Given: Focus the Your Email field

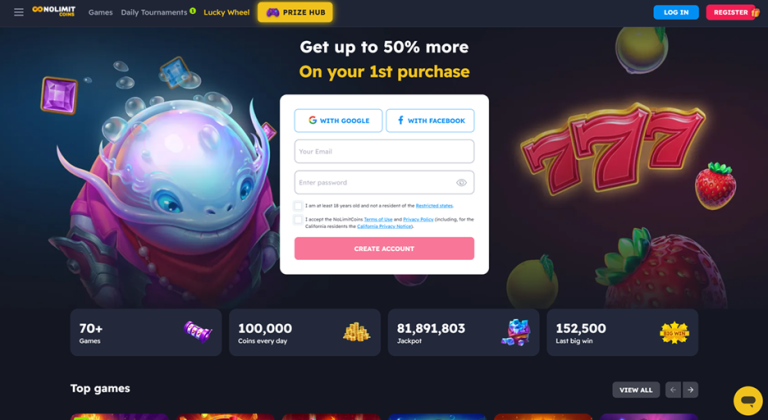Looking at the screenshot, I should click(384, 151).
